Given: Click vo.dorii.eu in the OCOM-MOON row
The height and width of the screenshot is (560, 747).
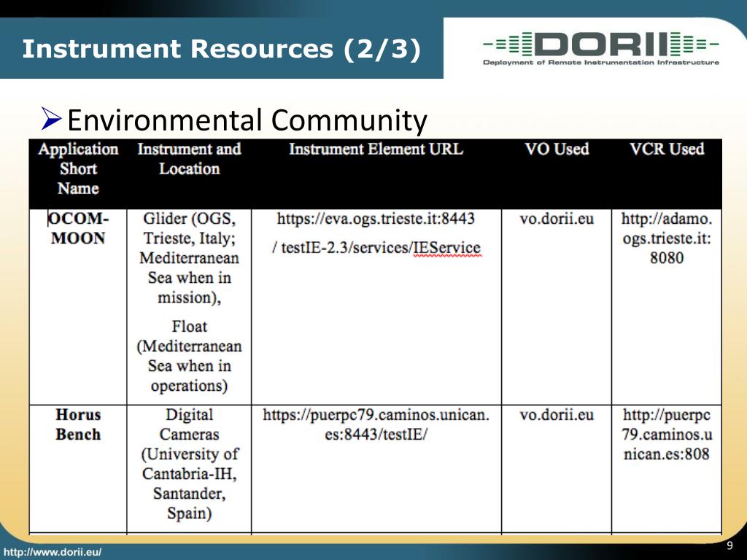Looking at the screenshot, I should (557, 219).
